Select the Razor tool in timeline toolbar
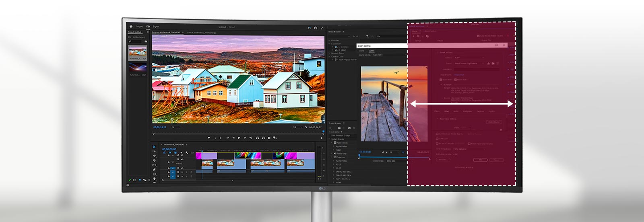Image resolution: width=644 pixels, height=222 pixels. 154,160
